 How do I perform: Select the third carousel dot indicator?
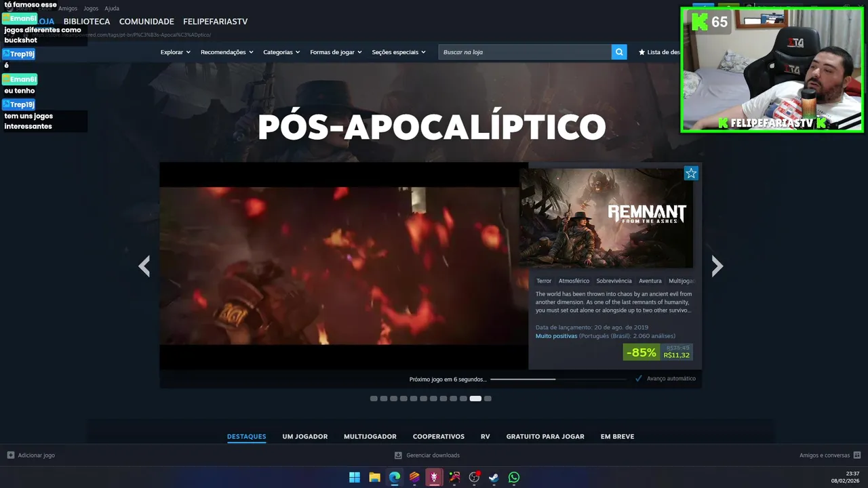point(393,399)
